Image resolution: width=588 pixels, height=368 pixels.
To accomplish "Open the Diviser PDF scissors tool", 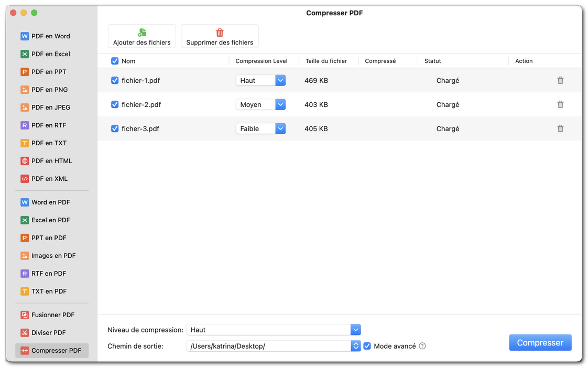I will coord(24,332).
